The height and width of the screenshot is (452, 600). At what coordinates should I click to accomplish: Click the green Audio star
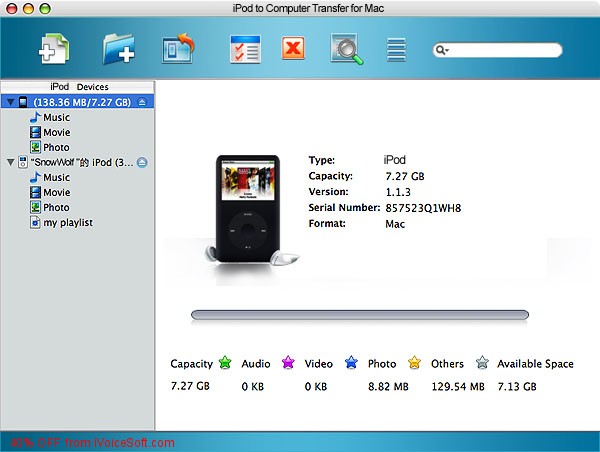pos(225,362)
